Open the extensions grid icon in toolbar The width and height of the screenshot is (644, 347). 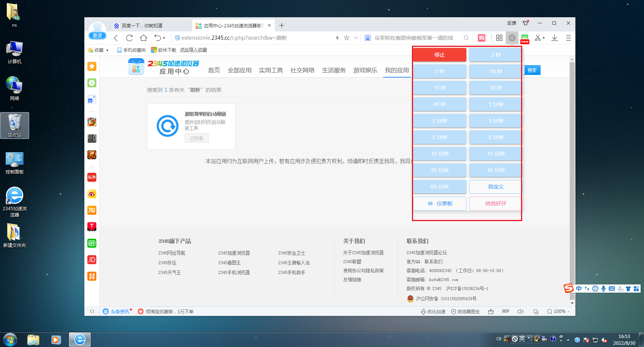[x=499, y=38]
